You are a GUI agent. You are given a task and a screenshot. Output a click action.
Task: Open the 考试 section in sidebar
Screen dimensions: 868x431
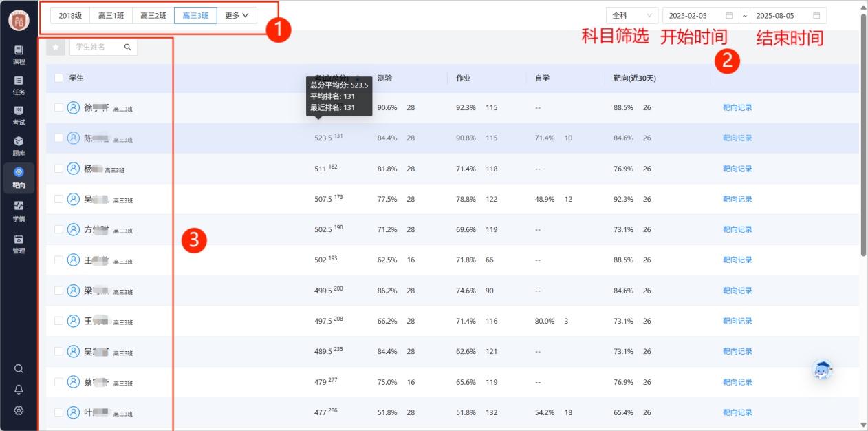(19, 116)
